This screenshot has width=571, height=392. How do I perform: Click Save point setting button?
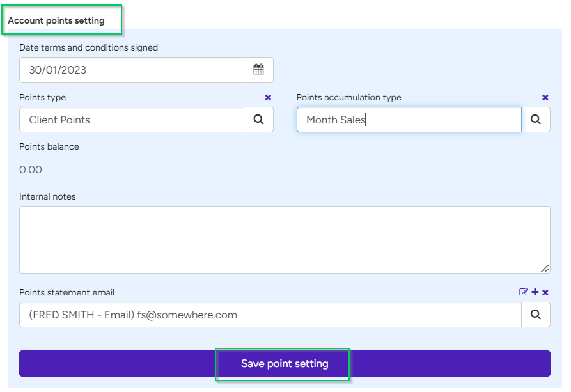pos(285,364)
